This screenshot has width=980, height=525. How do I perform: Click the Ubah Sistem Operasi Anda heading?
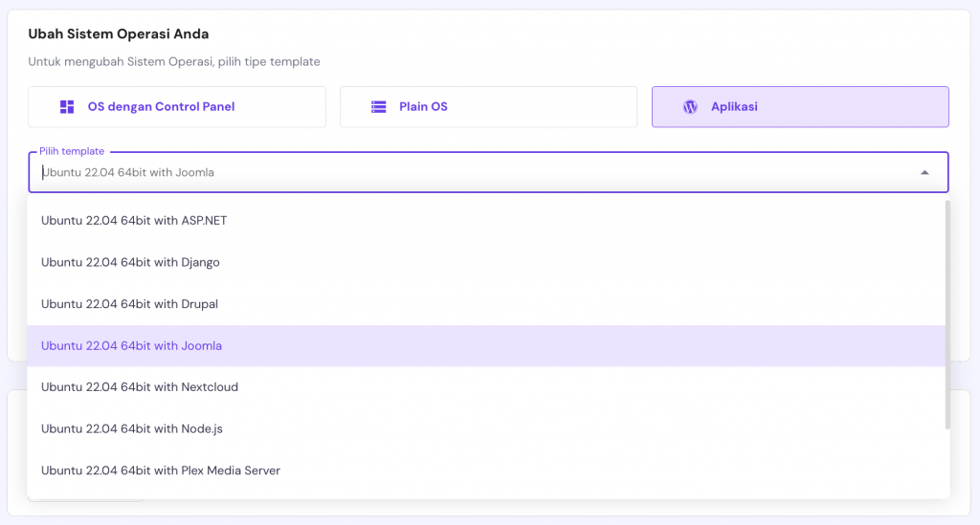click(x=119, y=34)
